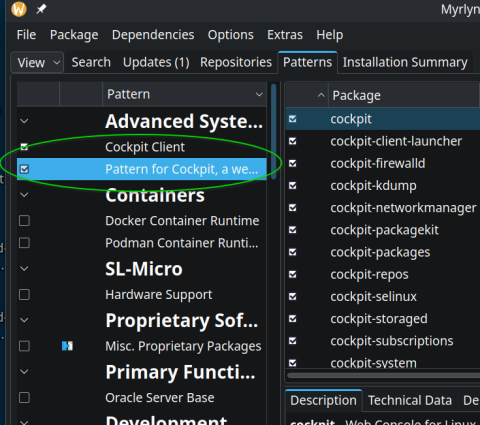Select the cockpit-kdump package row
Viewport: 480px width, 425px height.
coord(383,186)
